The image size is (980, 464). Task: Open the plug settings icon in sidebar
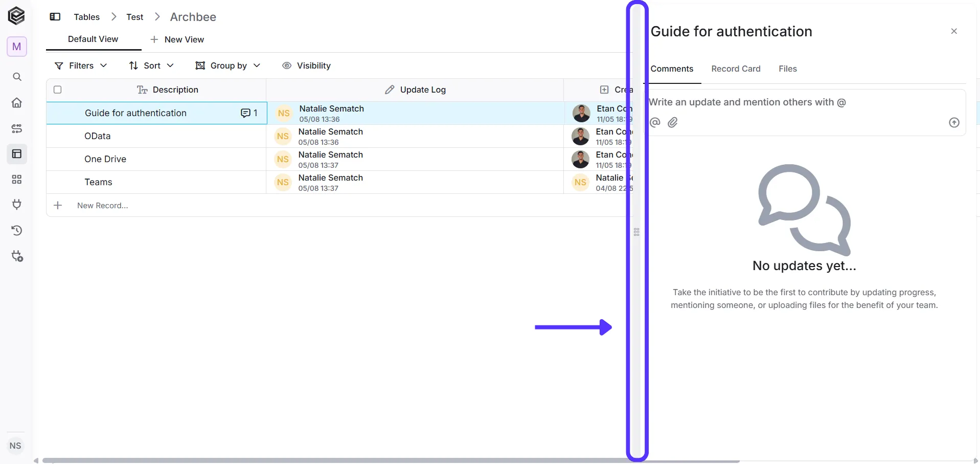click(x=17, y=256)
